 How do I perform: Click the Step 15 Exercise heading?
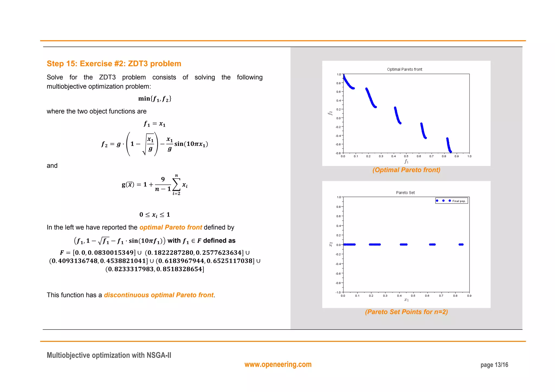pos(114,64)
